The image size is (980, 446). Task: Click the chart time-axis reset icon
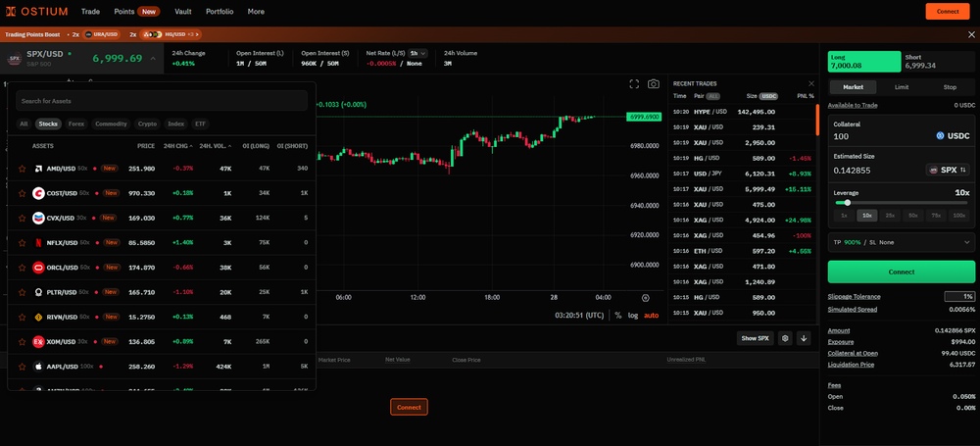pos(646,298)
